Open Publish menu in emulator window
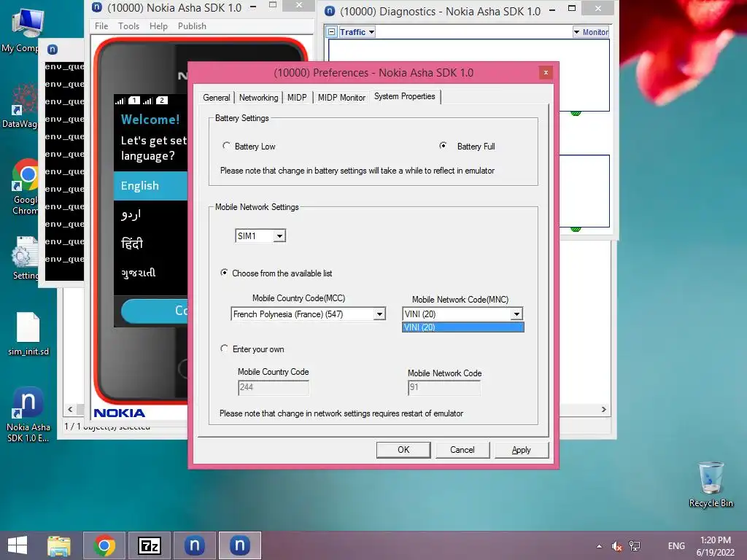747x560 pixels. (192, 26)
